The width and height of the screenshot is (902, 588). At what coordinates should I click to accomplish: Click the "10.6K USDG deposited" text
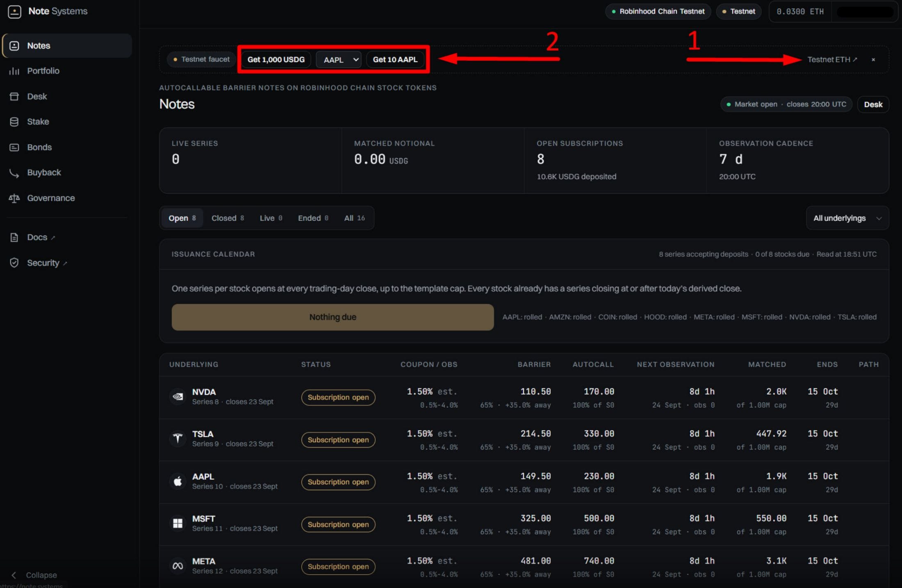[x=576, y=177]
